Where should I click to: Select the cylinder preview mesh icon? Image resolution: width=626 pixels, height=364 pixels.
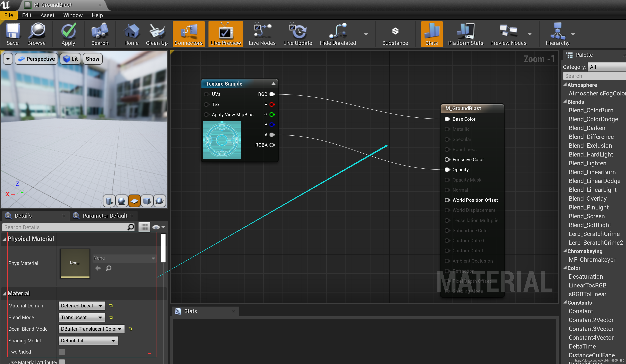click(109, 201)
